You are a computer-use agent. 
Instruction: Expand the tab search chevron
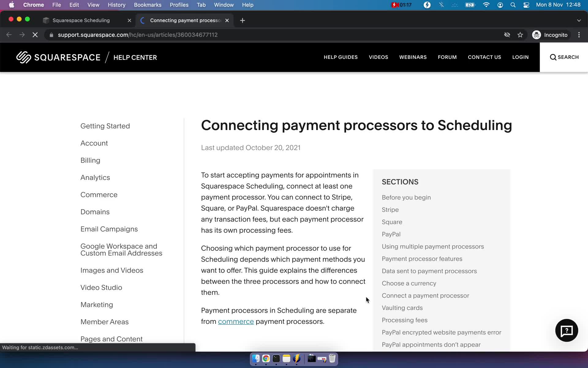click(579, 21)
